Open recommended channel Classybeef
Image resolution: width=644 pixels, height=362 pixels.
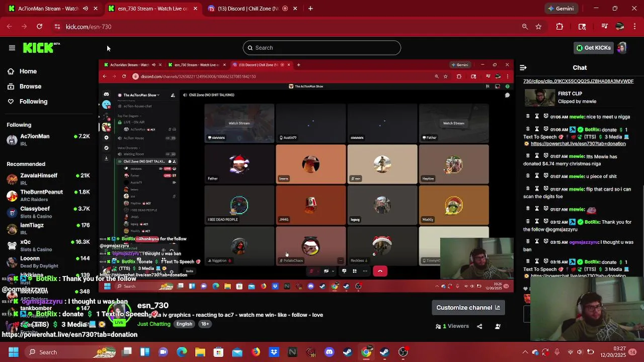click(x=48, y=212)
